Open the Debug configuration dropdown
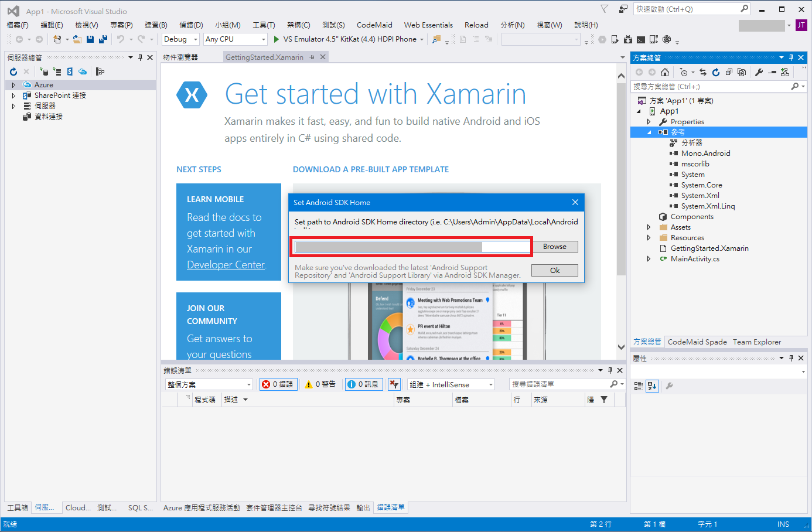The width and height of the screenshot is (812, 532). [180, 39]
